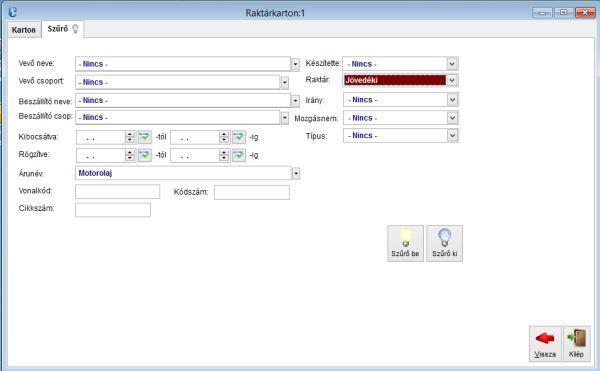The width and height of the screenshot is (600, 371).
Task: Open the Vevő neve dropdown arrow
Action: [x=295, y=64]
